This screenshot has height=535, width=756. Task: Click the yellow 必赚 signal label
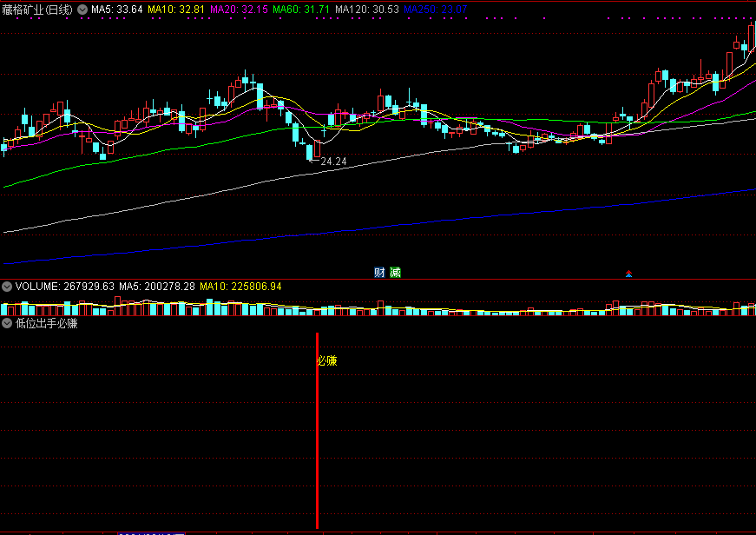(x=327, y=360)
